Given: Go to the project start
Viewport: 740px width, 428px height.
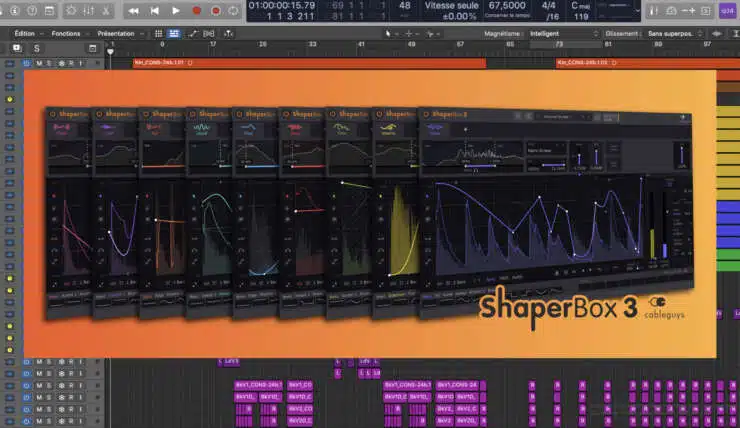Looking at the screenshot, I should (x=154, y=10).
